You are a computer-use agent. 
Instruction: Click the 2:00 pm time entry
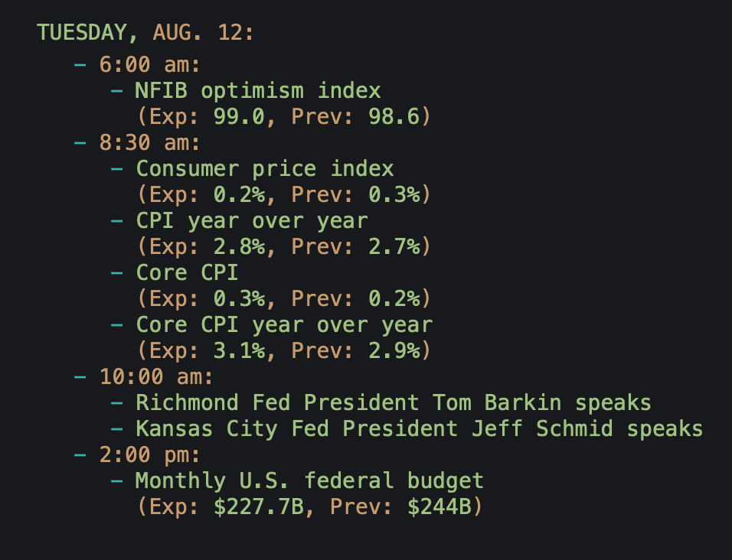click(x=149, y=455)
